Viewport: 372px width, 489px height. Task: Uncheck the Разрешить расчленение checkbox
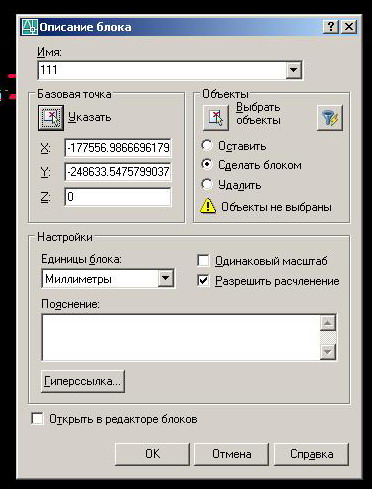(x=203, y=281)
